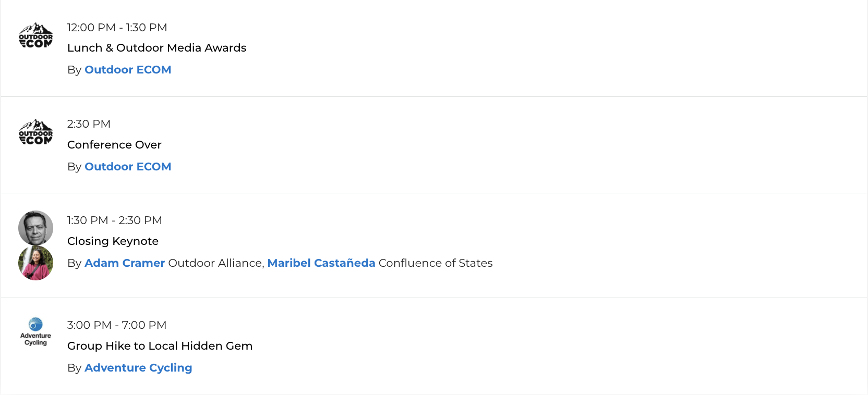This screenshot has width=868, height=395.
Task: Click the Outdoor Alliance affiliation text
Action: point(215,263)
